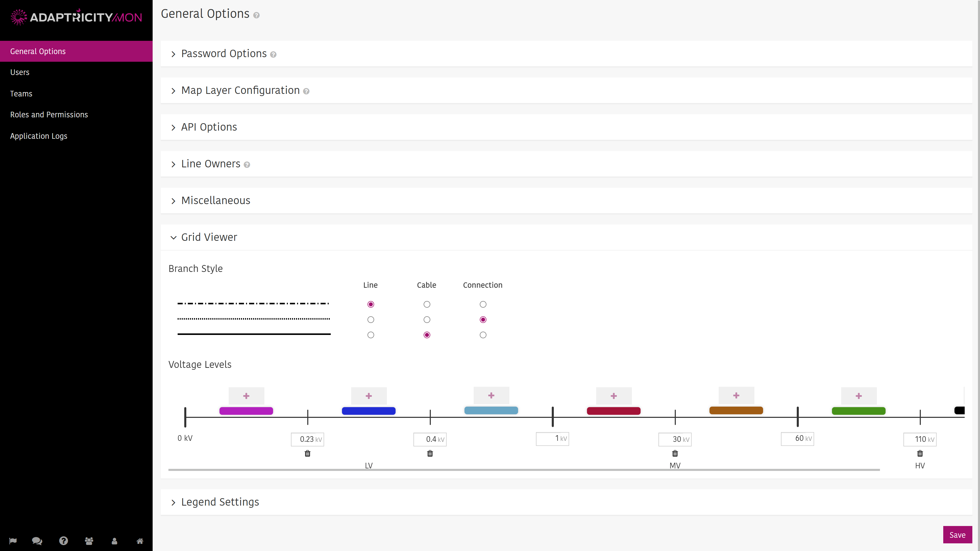Delete the 0.4 kV voltage level

pos(430,453)
